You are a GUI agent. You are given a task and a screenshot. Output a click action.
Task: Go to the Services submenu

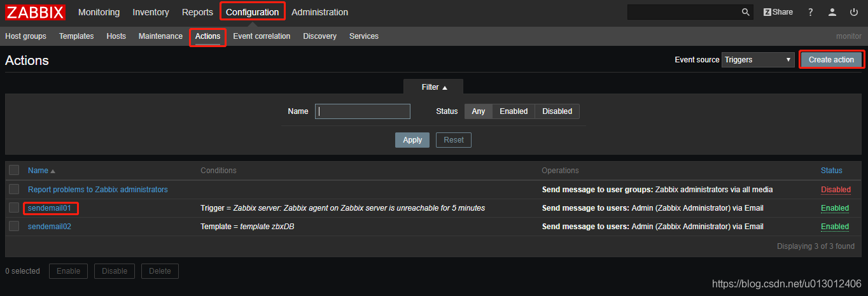point(364,36)
